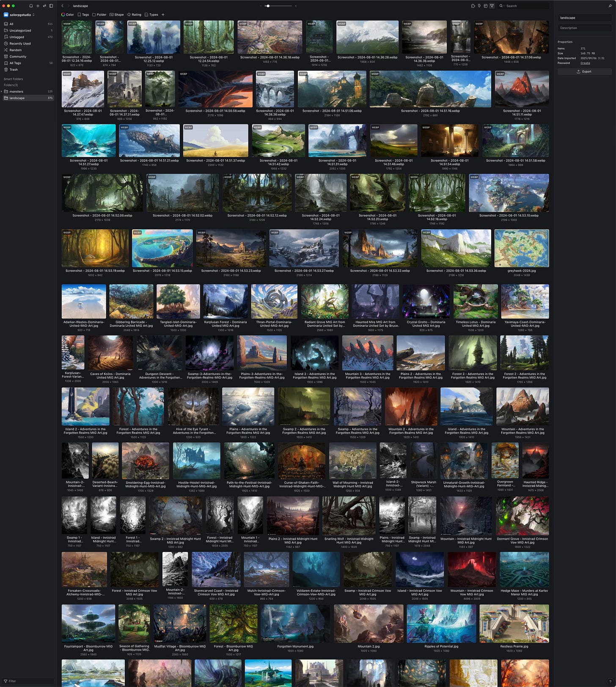Click the Forgotten Monument.jpg file name
This screenshot has width=616, height=687.
tap(295, 646)
